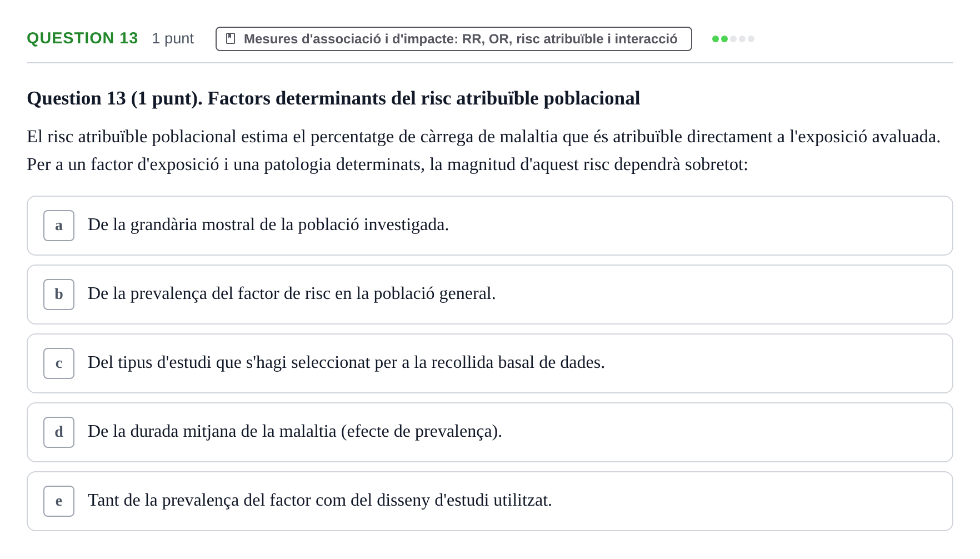Click the bookmark icon in the topic tag
This screenshot has width=980, height=559.
231,38
